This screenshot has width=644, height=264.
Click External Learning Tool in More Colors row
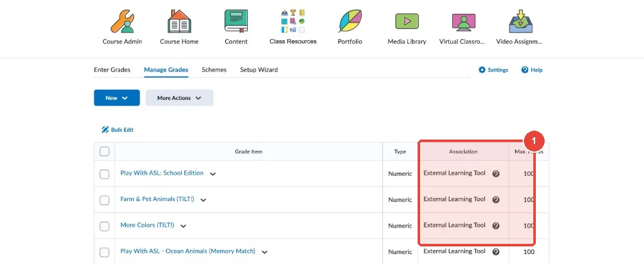tap(454, 226)
